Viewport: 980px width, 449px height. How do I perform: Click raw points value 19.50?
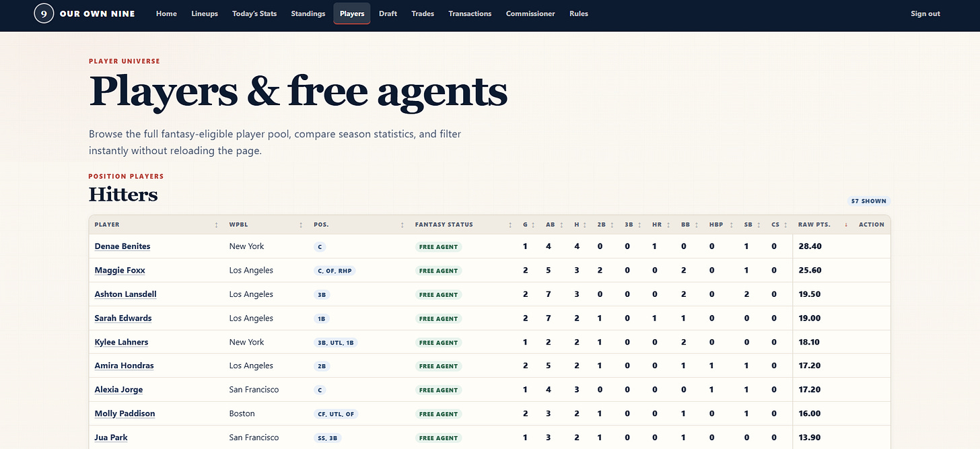coord(810,294)
